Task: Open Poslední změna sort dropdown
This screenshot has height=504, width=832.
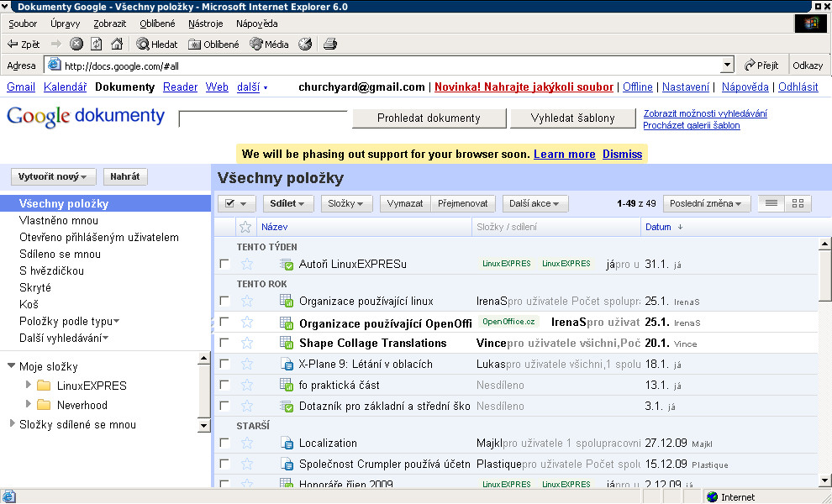Action: pos(706,203)
